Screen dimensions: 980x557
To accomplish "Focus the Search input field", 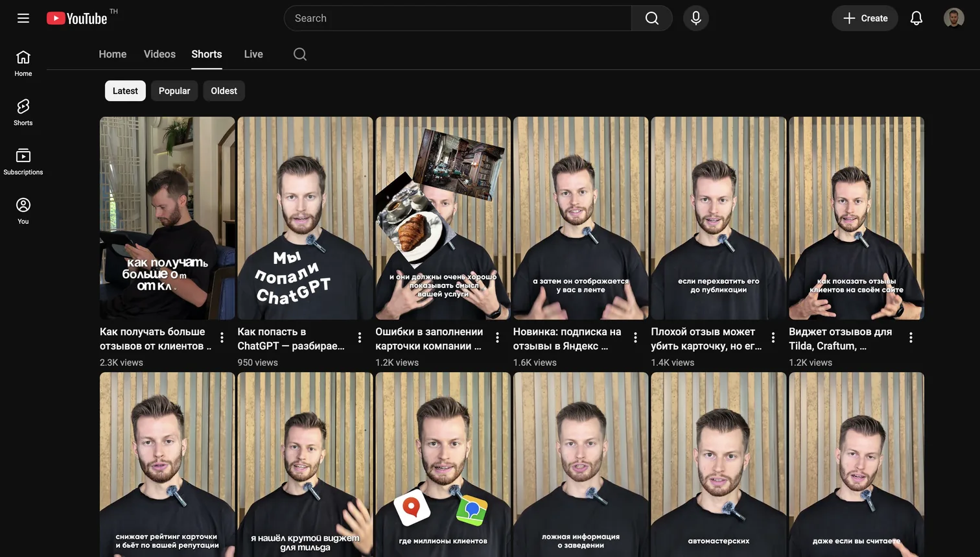I will [x=458, y=18].
